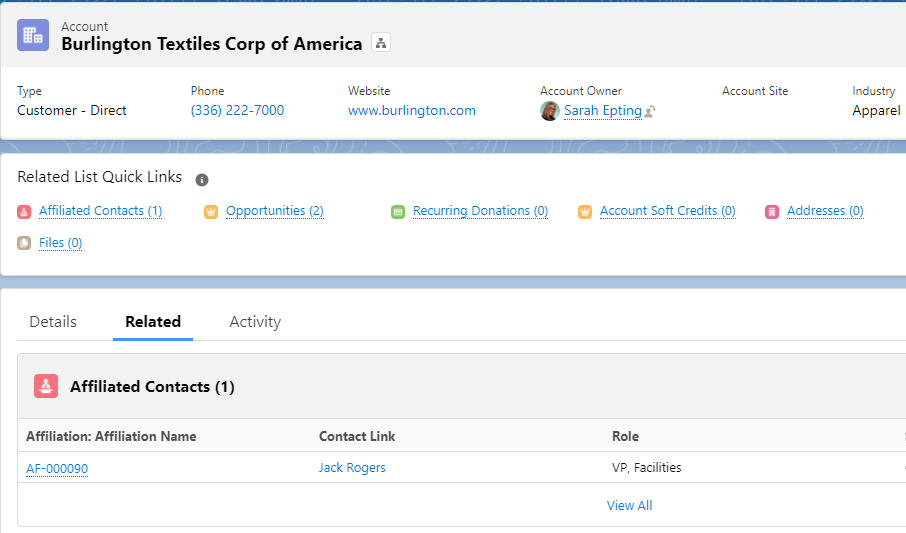Open Jack Rogers contact link
Viewport: 906px width, 533px height.
pos(352,468)
